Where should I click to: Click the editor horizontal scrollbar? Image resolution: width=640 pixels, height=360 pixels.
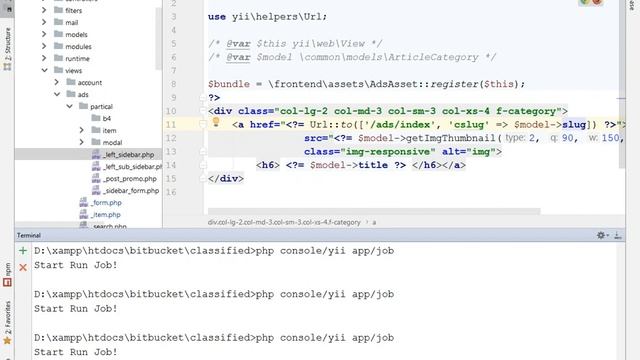coord(374,211)
